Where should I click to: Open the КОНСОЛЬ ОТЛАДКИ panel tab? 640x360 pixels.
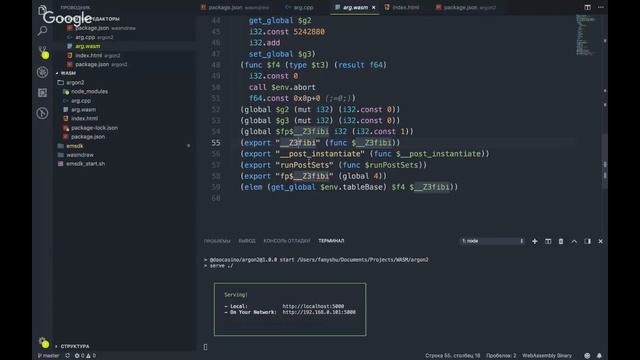287,241
